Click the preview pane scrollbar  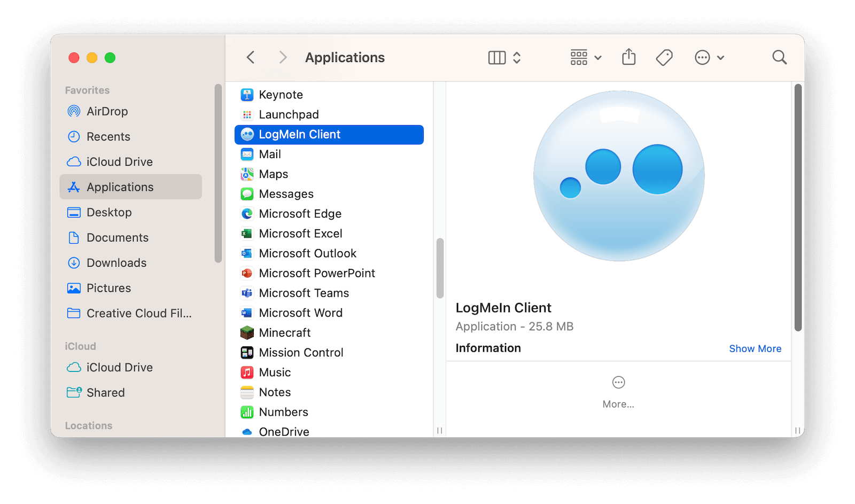798,207
